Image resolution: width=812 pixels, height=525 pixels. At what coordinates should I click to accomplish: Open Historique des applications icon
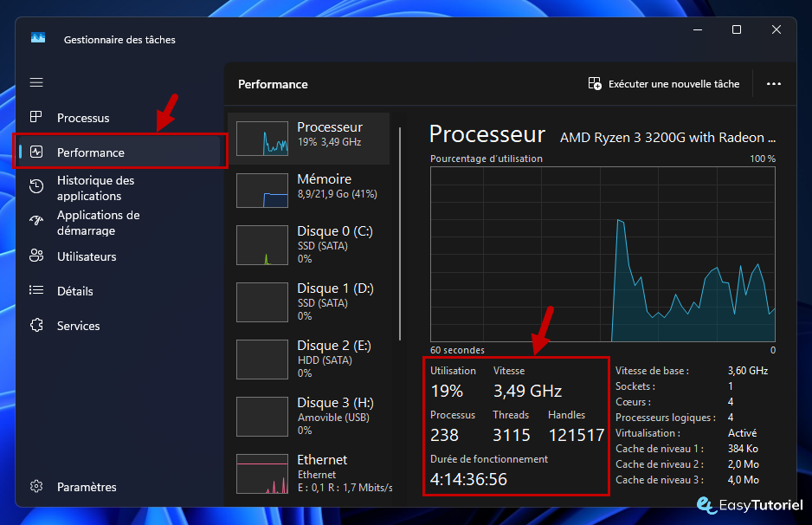[36, 187]
